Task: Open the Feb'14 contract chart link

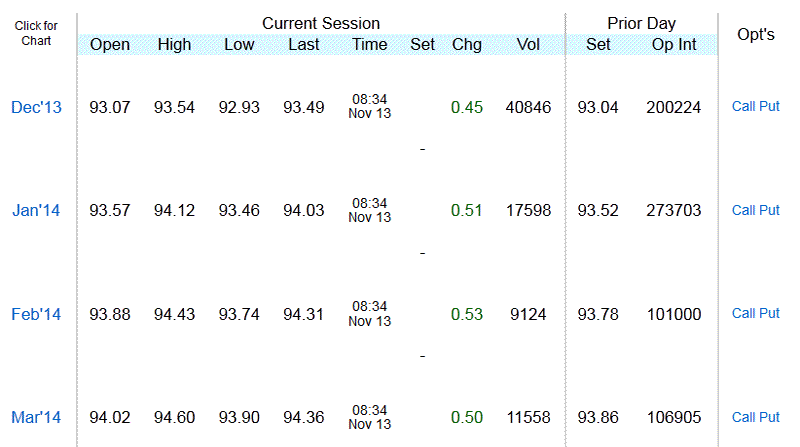Action: click(x=36, y=314)
